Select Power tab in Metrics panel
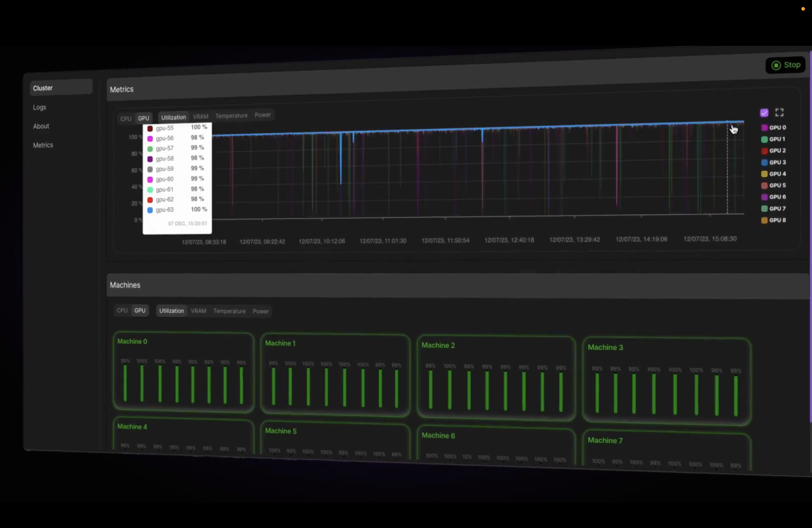 click(262, 115)
